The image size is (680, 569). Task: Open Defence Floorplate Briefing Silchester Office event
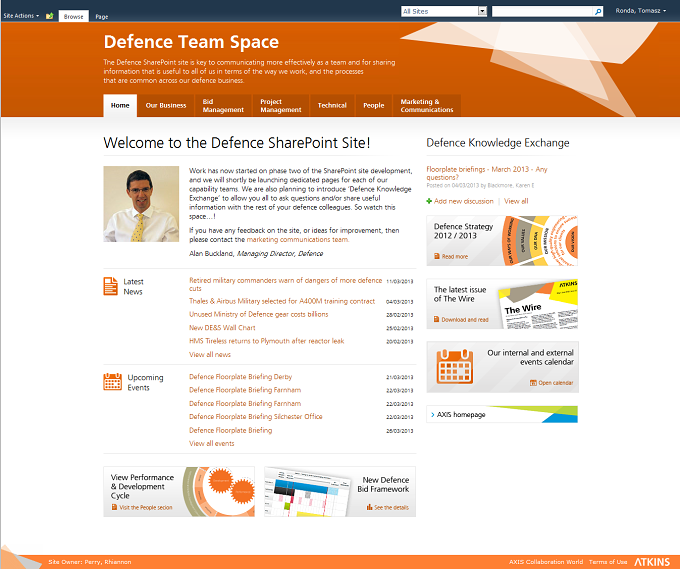[255, 417]
